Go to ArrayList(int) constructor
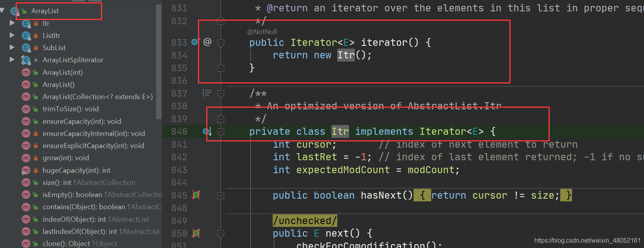 (63, 72)
